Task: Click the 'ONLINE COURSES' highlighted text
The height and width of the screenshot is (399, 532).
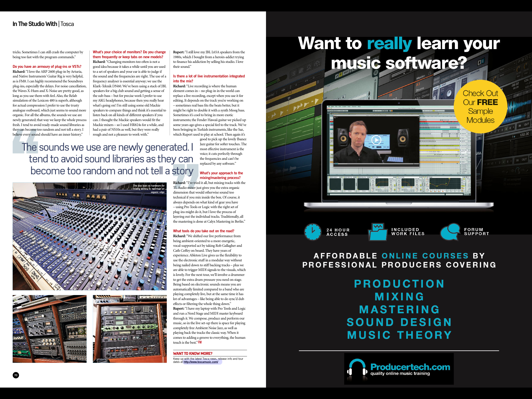Action: tap(425, 256)
